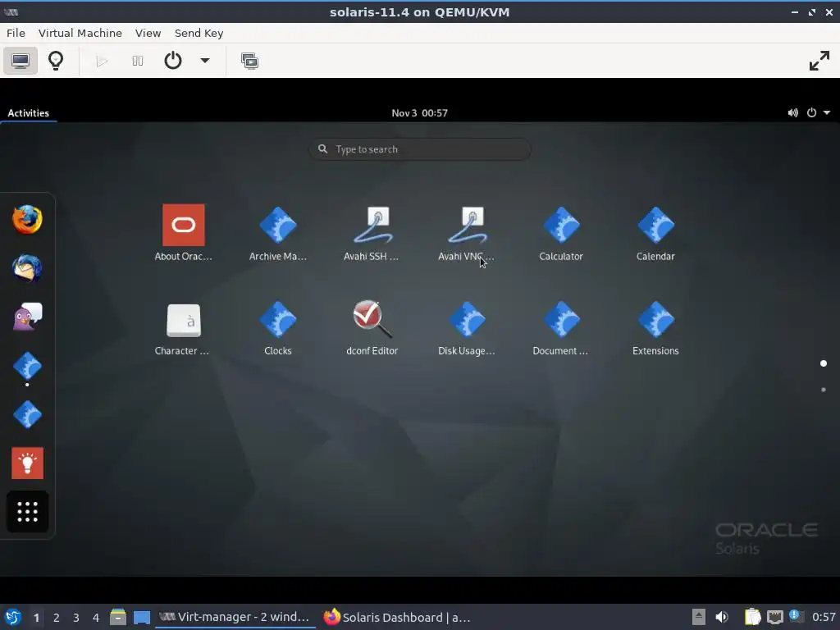The height and width of the screenshot is (630, 840).
Task: Show virtual hardware details (lightbulb)
Action: (x=56, y=61)
